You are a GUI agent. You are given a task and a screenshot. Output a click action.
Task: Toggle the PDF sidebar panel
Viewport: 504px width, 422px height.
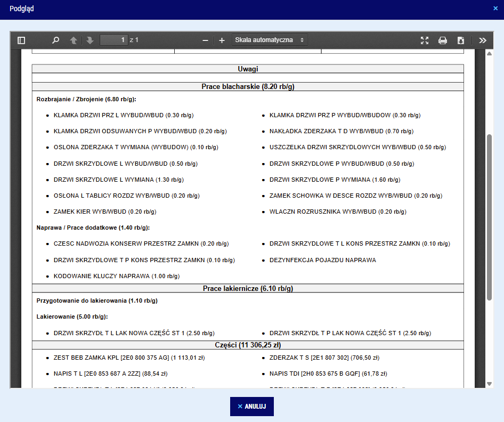coord(21,40)
